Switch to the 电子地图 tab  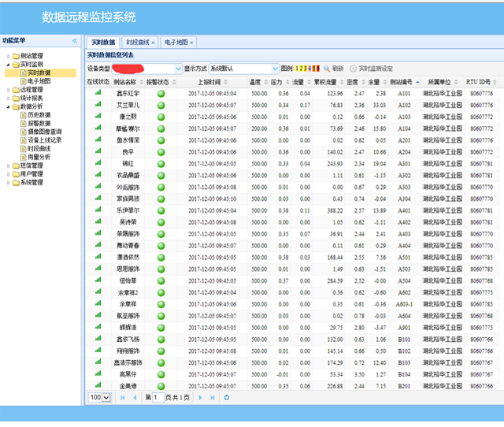pyautogui.click(x=176, y=42)
